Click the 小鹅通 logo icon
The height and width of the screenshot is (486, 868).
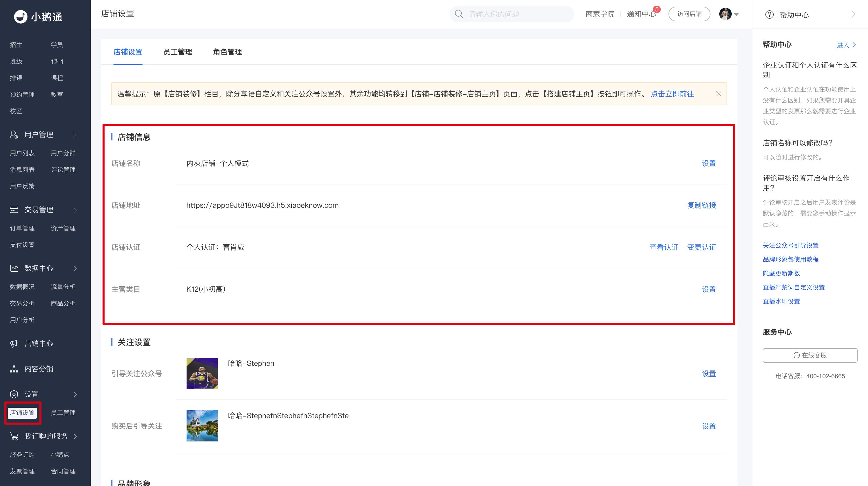pos(20,17)
